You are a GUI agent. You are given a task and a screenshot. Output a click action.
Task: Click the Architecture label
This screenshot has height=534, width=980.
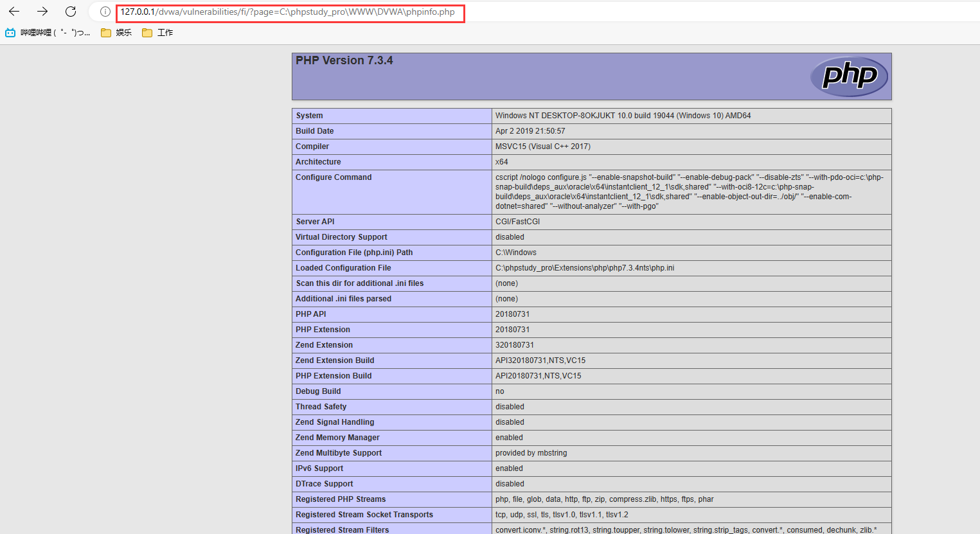(x=318, y=162)
